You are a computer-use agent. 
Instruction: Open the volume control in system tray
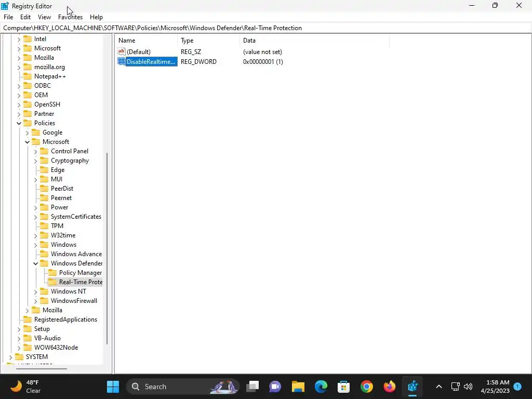[468, 387]
